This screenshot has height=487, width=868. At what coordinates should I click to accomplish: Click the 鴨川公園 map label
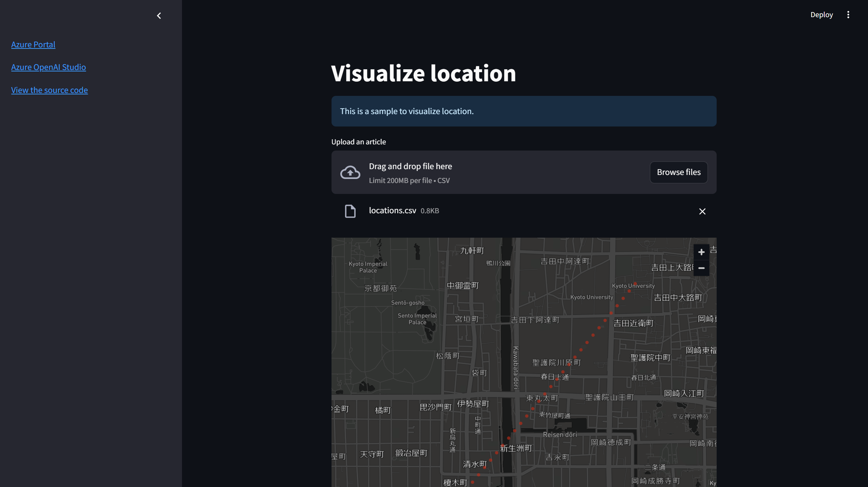[498, 263]
